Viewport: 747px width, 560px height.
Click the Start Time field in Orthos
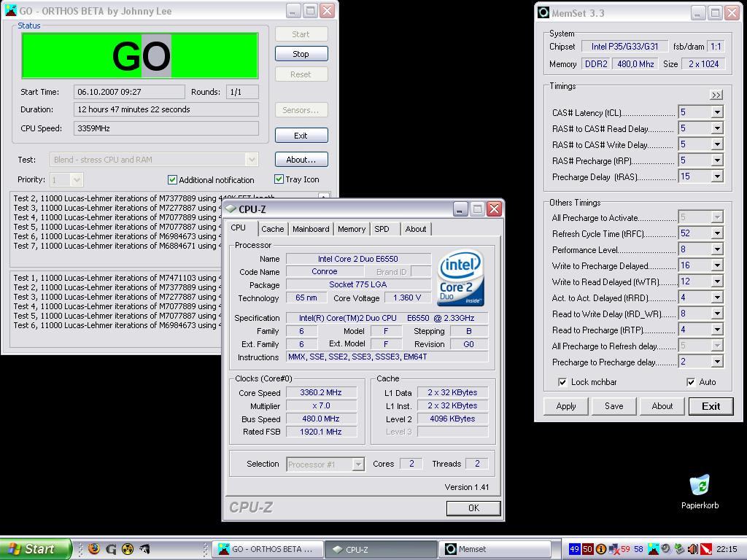[129, 92]
